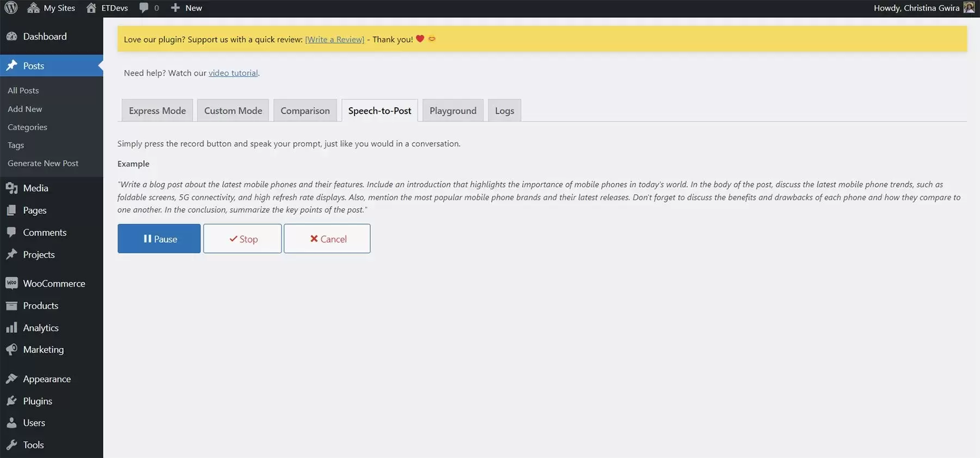The width and height of the screenshot is (980, 458).
Task: Click Christina Gwira's profile avatar
Action: 969,8
